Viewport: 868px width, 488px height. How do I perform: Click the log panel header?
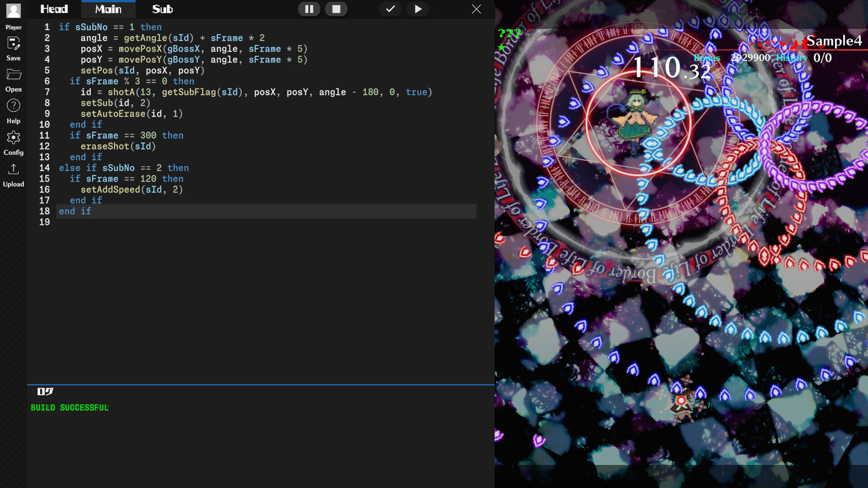(45, 392)
